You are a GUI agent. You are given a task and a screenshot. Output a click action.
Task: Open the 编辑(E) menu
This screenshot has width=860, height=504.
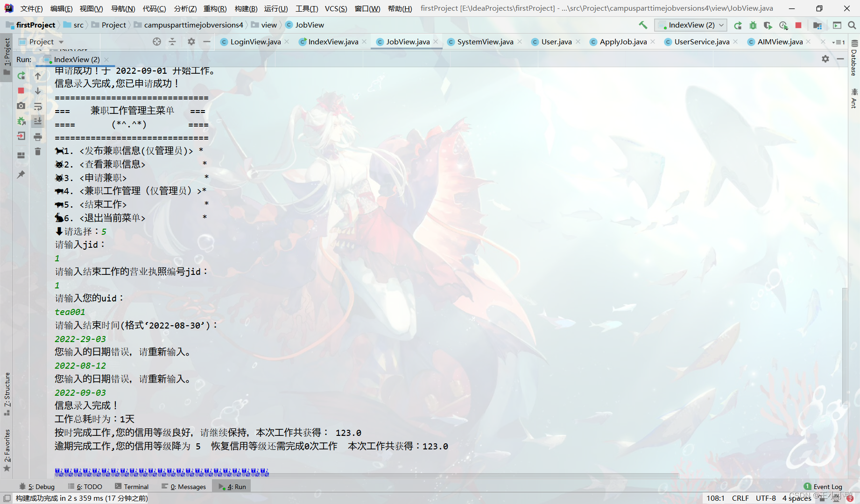[x=61, y=8]
